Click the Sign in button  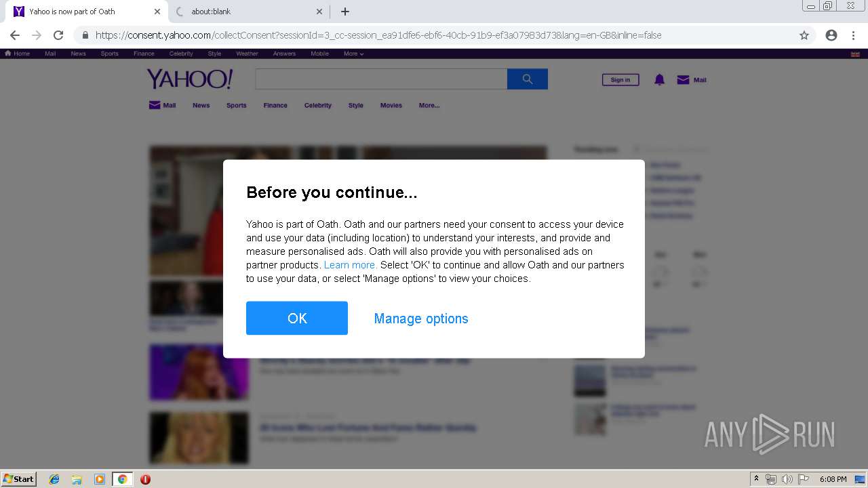coord(620,80)
